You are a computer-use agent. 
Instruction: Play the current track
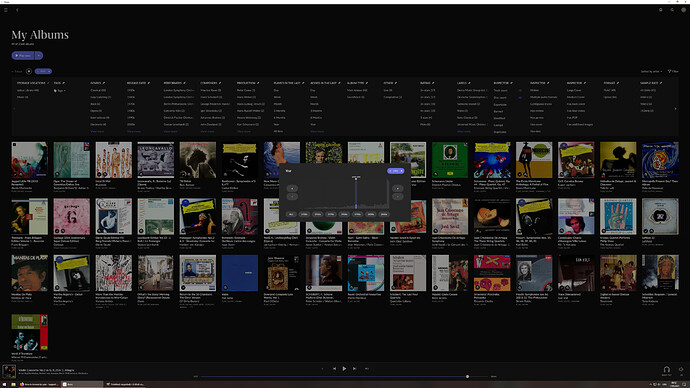point(344,369)
